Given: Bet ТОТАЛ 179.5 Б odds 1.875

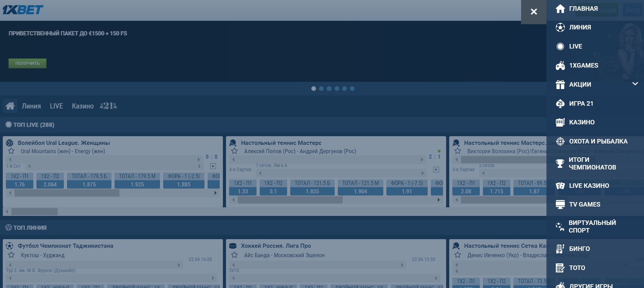Looking at the screenshot, I should [89, 181].
